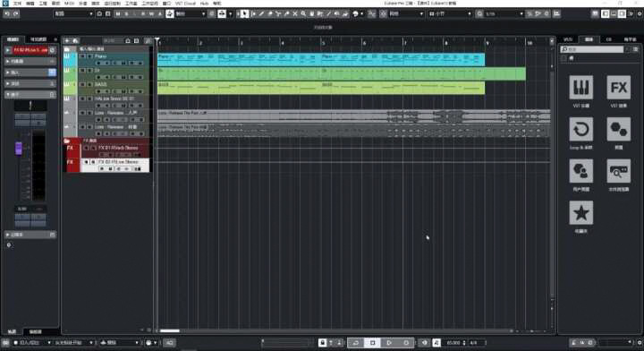Open the VST Effects FX media tile
644x351 pixels.
[619, 87]
